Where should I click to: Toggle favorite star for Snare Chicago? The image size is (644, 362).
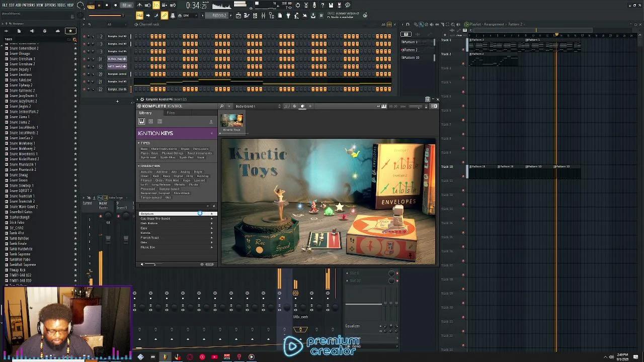75,53
